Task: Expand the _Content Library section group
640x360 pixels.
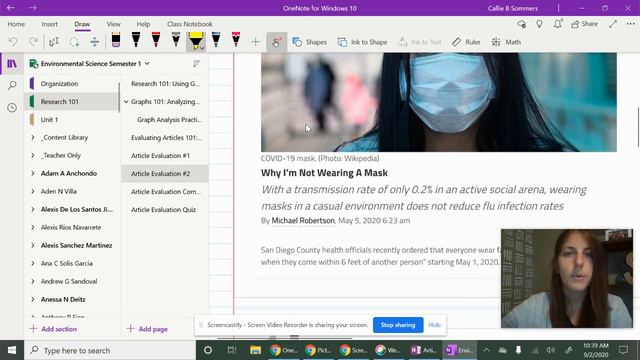Action: tap(33, 138)
